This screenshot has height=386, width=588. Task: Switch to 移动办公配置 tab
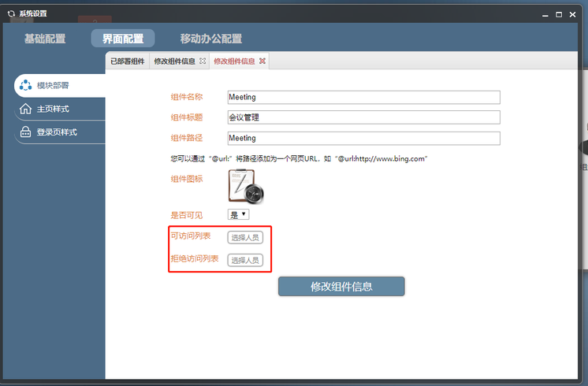pos(211,39)
